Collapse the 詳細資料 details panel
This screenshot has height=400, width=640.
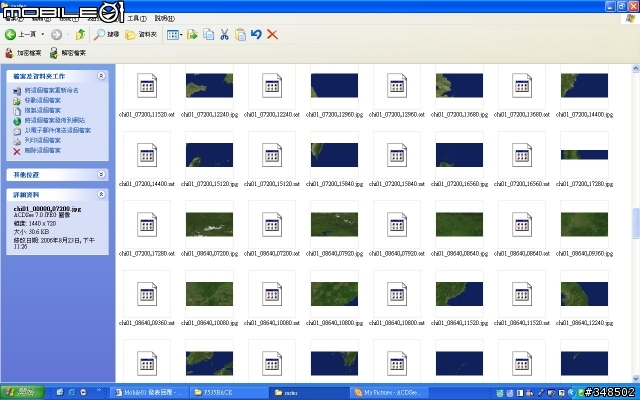[x=101, y=195]
